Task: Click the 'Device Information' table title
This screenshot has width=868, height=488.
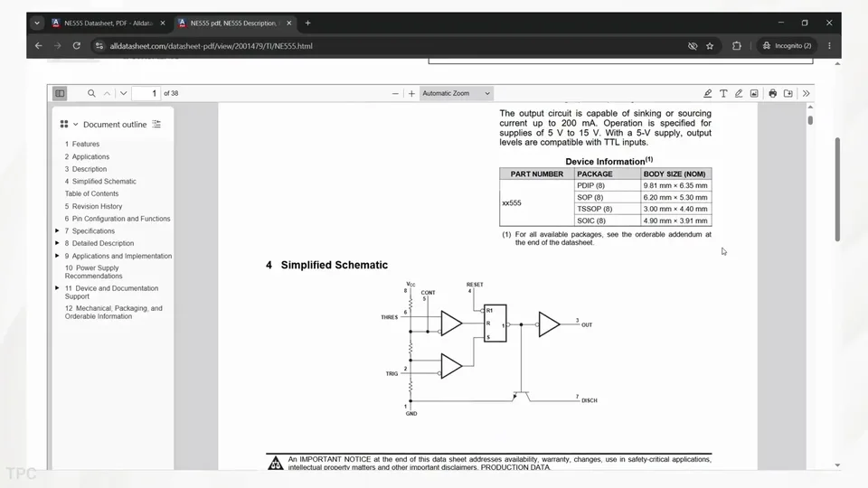Action: point(609,161)
